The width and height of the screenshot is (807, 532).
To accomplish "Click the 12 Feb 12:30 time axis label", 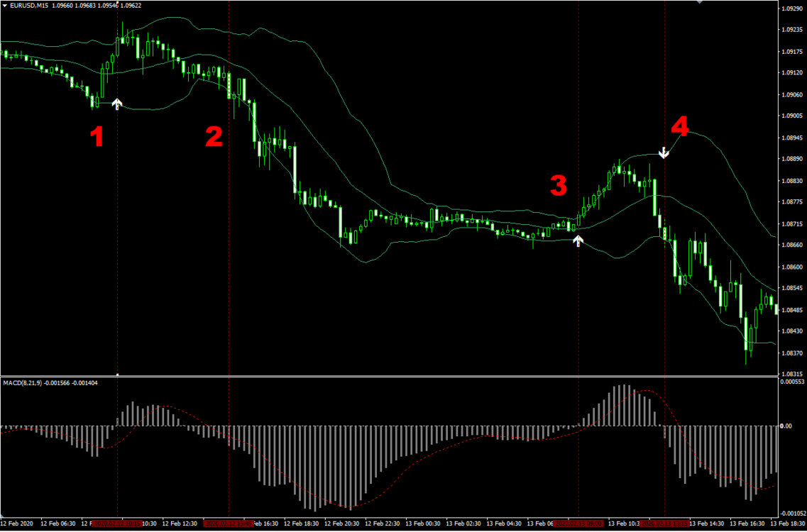I will 180,523.
